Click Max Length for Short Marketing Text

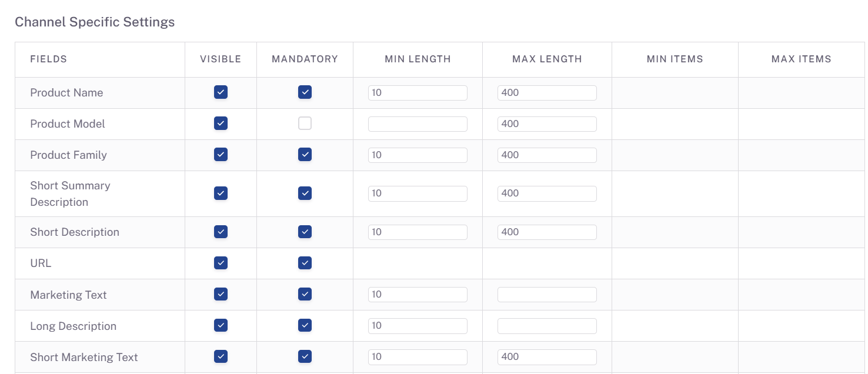547,357
